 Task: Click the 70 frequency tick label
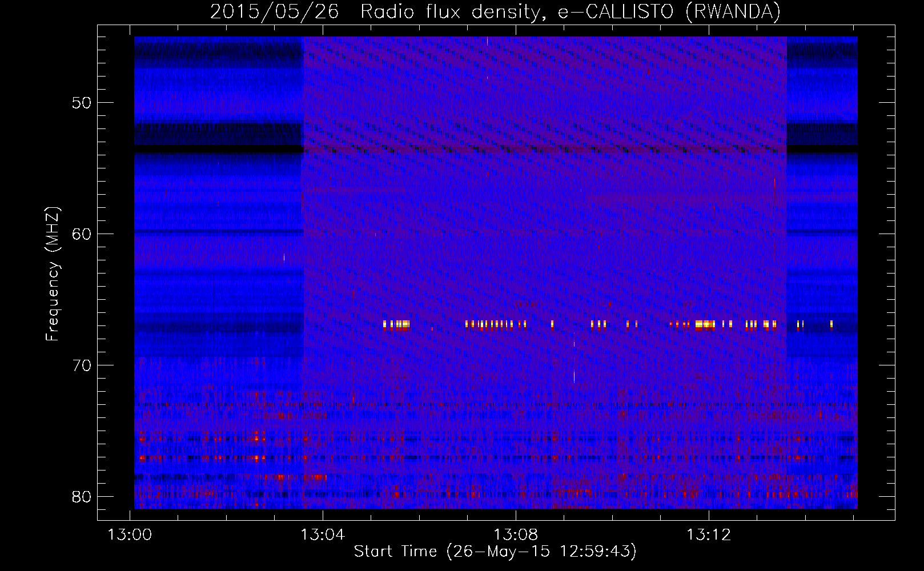click(x=82, y=365)
